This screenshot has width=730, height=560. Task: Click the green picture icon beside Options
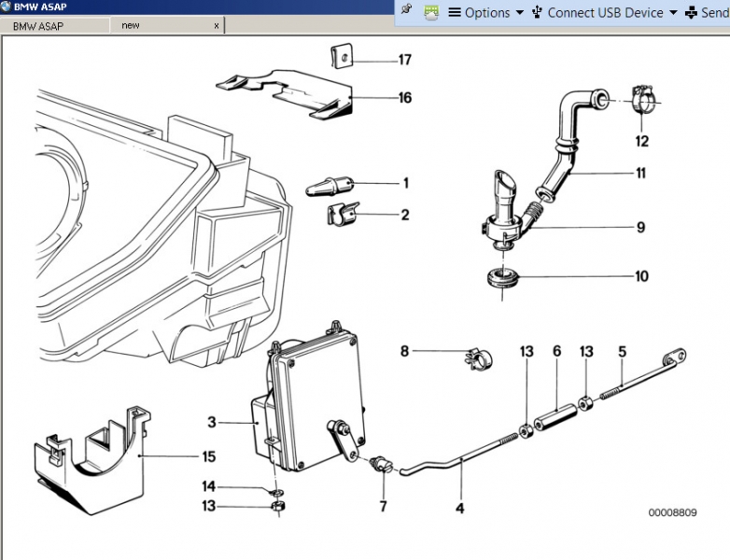coord(431,12)
